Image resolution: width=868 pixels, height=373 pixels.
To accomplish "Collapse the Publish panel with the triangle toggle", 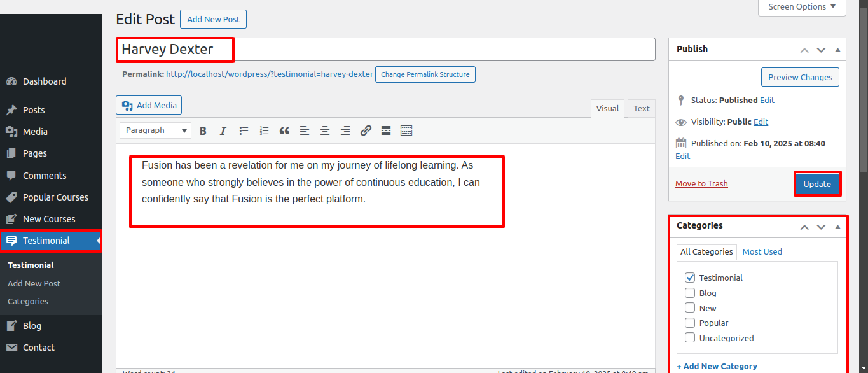I will click(837, 50).
